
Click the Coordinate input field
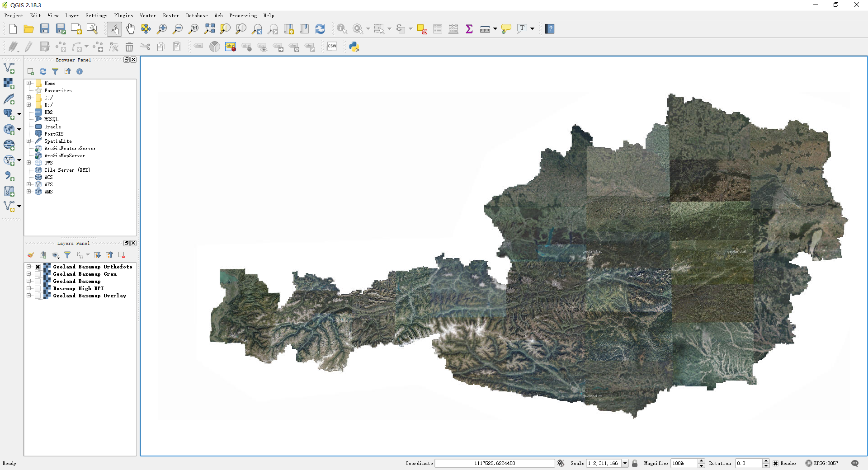(x=495, y=463)
